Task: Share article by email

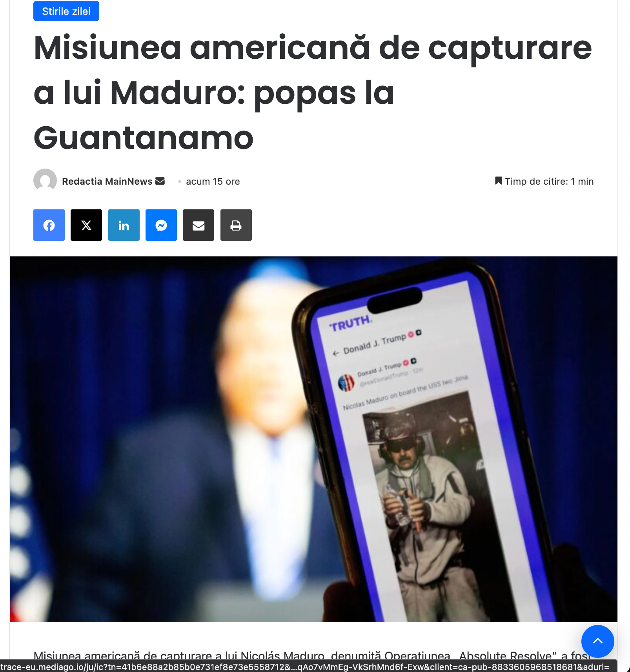Action: click(x=198, y=225)
